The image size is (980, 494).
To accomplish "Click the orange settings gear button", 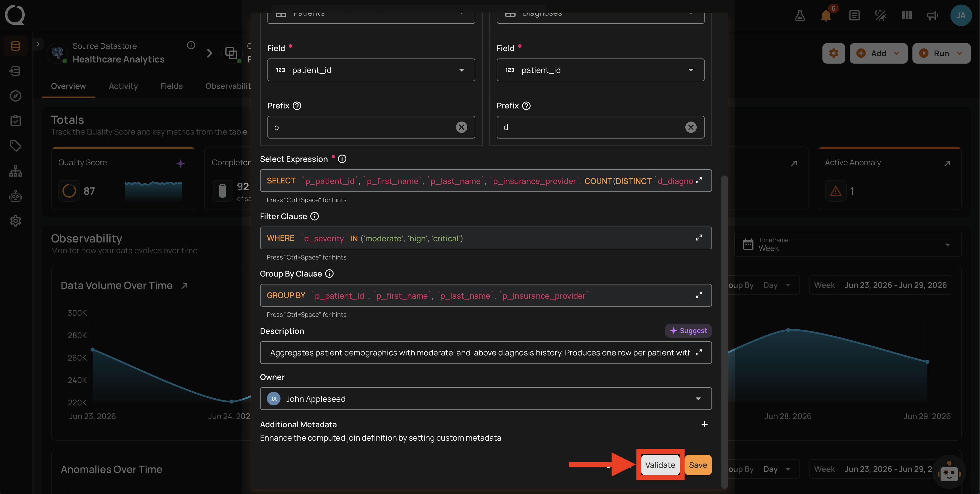I will pos(834,53).
